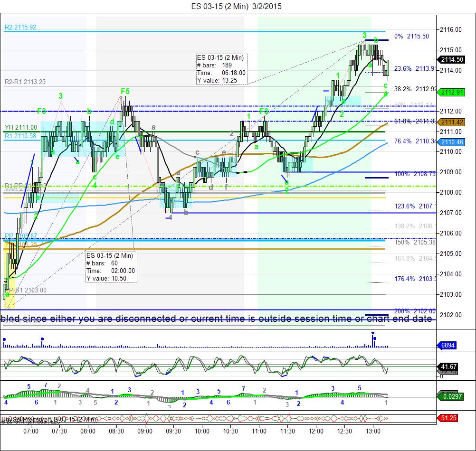
Task: Select the R2-R1 2113.25 level label
Action: point(25,82)
